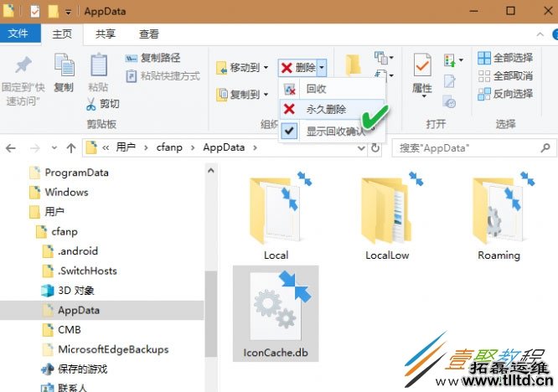Click the Cut (剪切) scissors button
This screenshot has height=392, width=558.
click(x=102, y=104)
